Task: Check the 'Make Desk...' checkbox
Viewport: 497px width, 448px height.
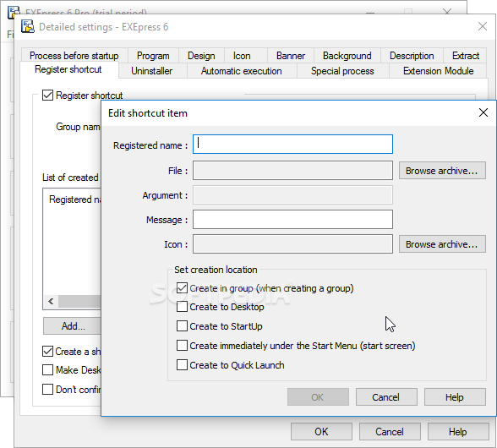Action: [47, 370]
